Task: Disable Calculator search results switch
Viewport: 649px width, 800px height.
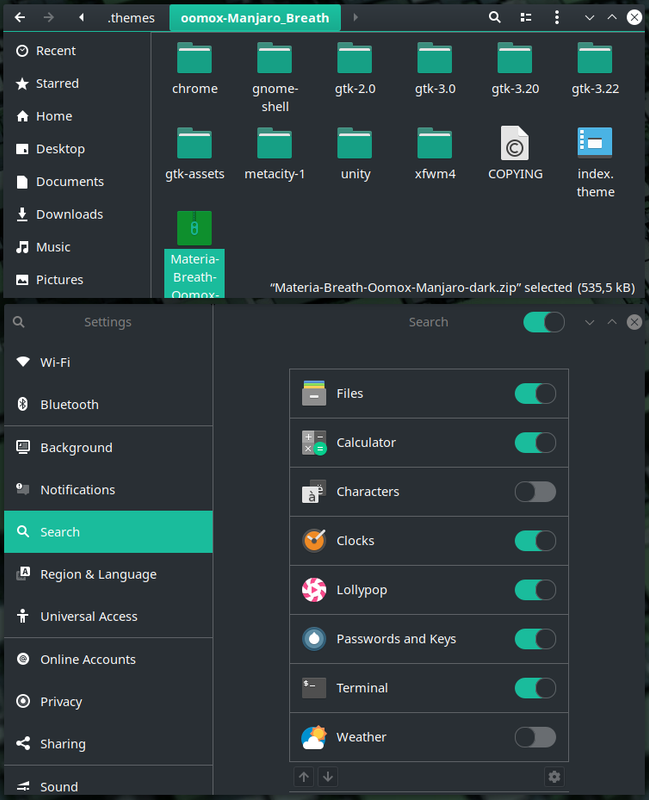Action: (535, 442)
